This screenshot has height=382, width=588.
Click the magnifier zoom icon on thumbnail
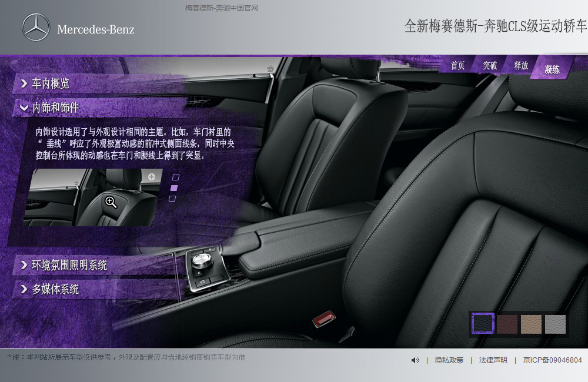tap(111, 202)
